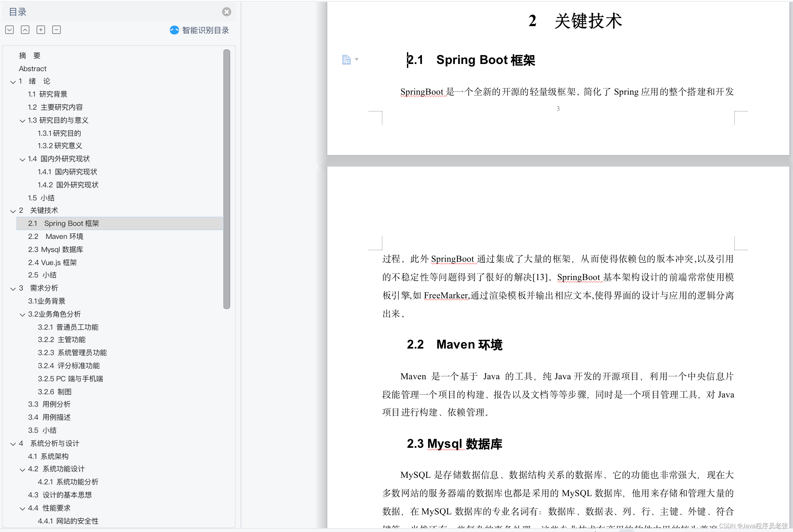Select 1.2 主要研究内容 outline entry
The image size is (793, 532).
tap(55, 107)
